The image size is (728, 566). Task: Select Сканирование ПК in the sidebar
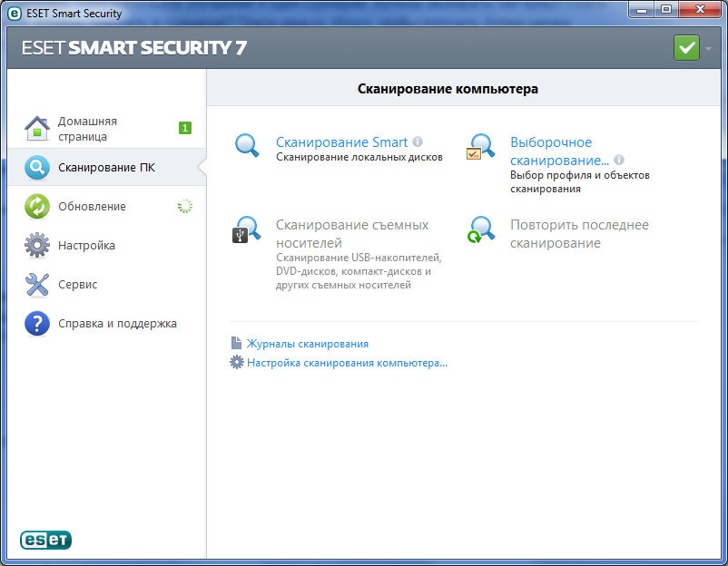[106, 168]
